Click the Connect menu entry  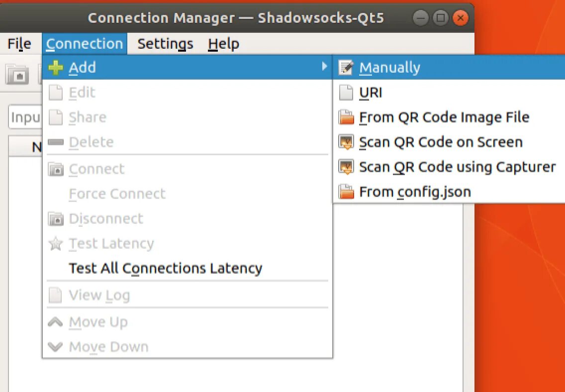[188, 169]
